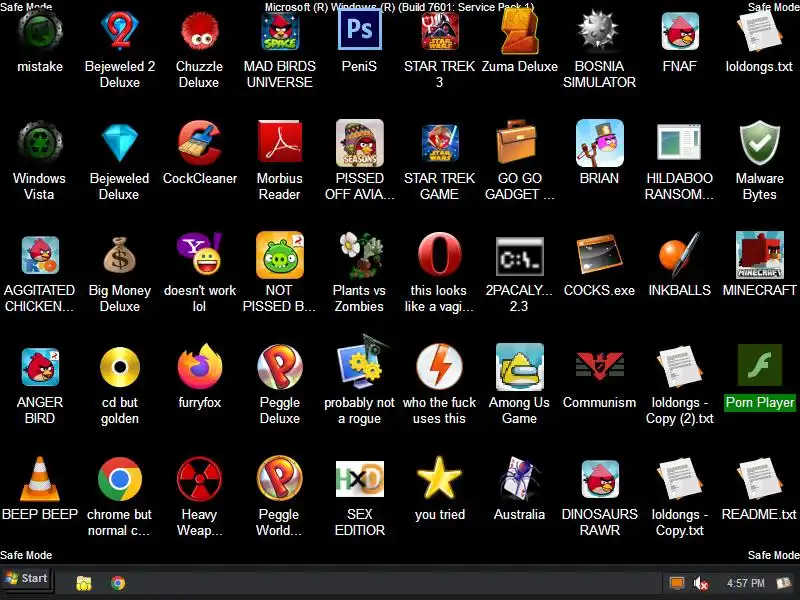Open Chrome from the taskbar

pos(118,583)
